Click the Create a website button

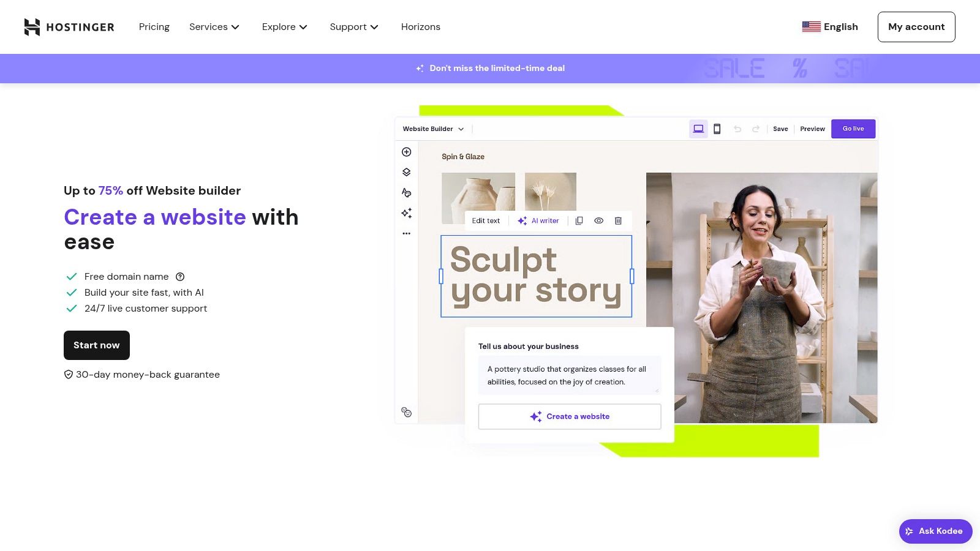tap(570, 416)
